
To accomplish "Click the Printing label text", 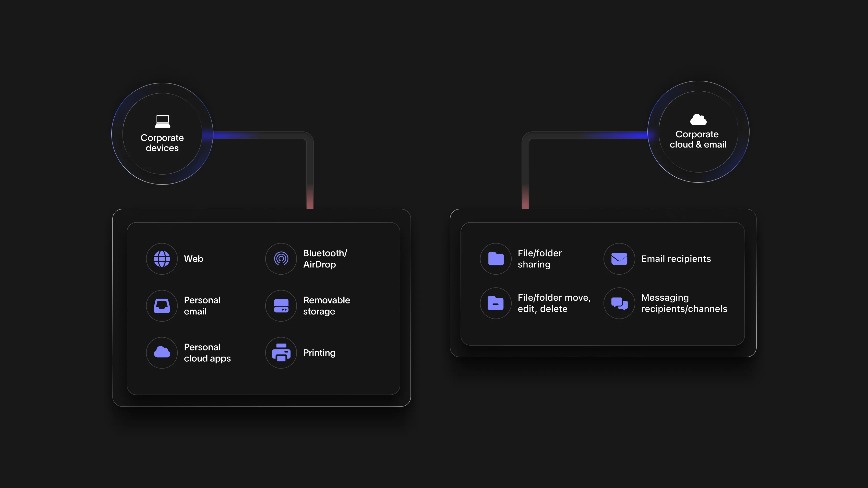I will (x=319, y=352).
